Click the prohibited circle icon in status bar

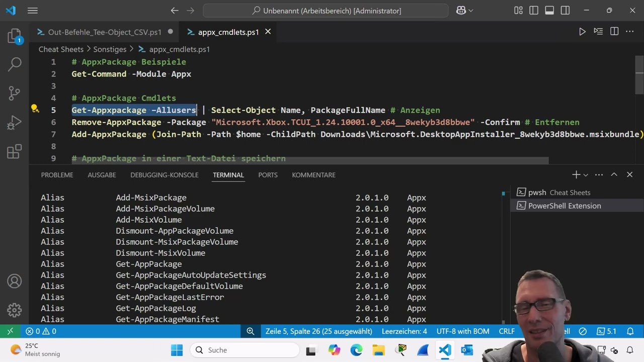(x=583, y=331)
